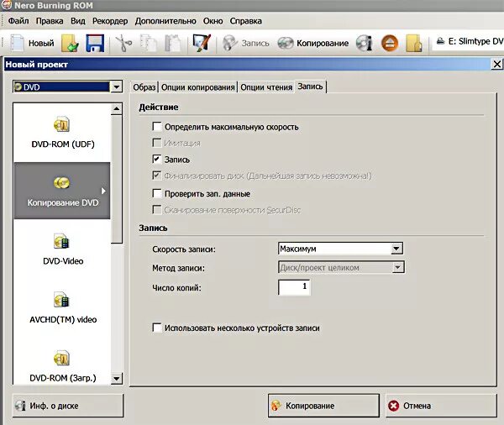The image size is (504, 425).
Task: Save with the floppy disk icon
Action: tap(95, 43)
